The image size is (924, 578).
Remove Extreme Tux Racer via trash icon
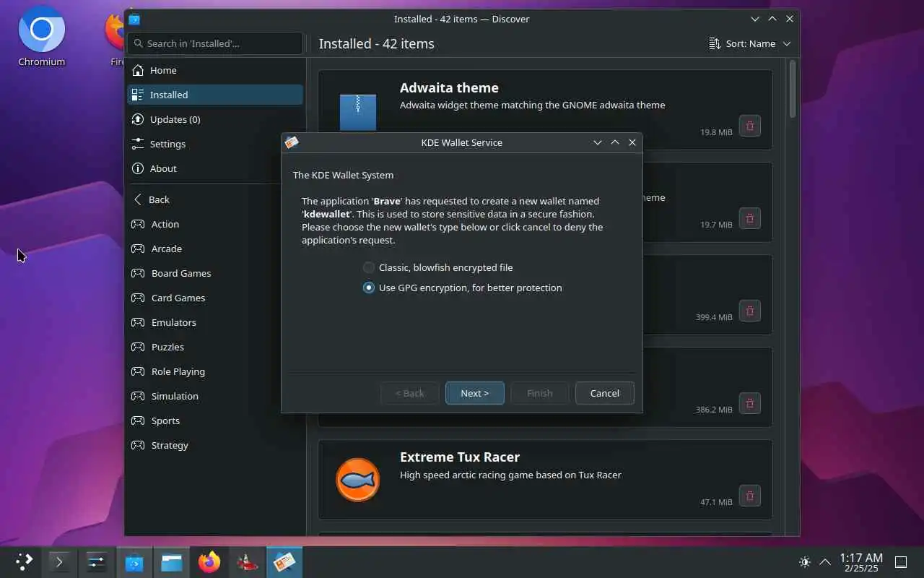[x=750, y=496]
